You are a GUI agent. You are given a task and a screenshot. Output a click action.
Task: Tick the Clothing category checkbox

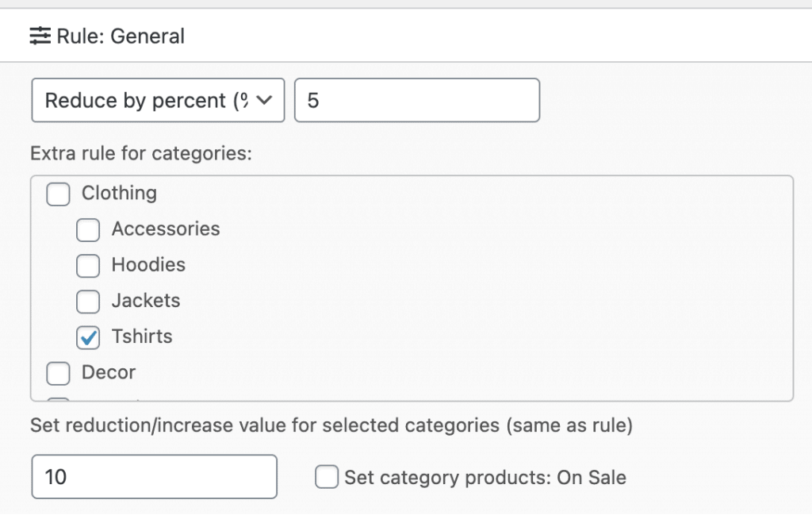58,194
